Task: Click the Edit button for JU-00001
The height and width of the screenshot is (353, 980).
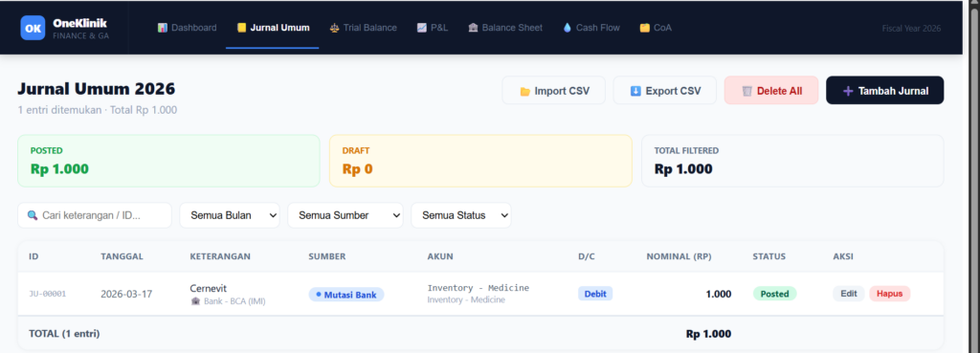Action: 849,294
